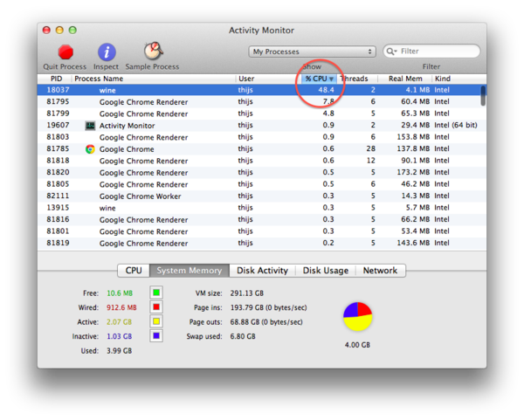Click the Intel (64 bit) kind cell
Screen dimensions: 524x420
click(x=456, y=125)
